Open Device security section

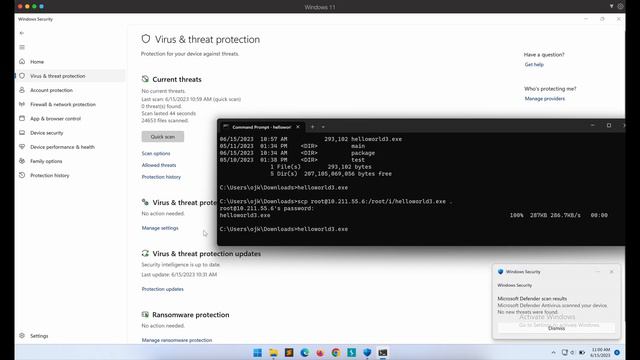47,133
